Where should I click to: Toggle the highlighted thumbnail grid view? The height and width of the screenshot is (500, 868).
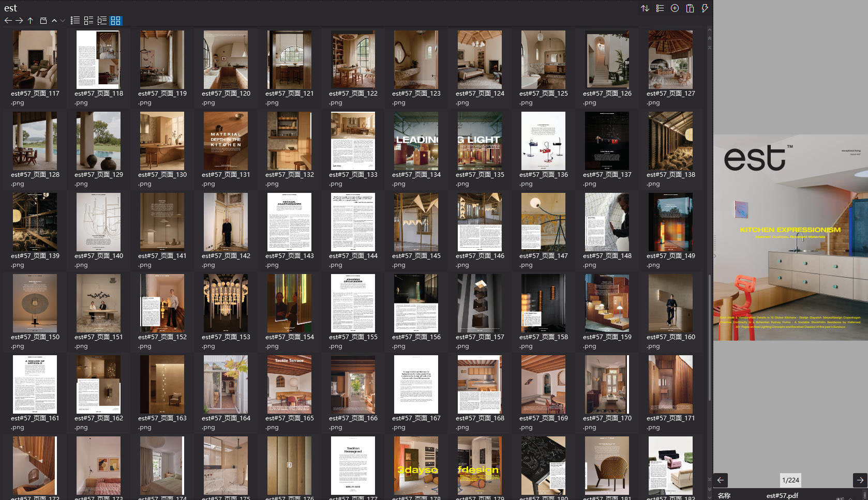[115, 21]
